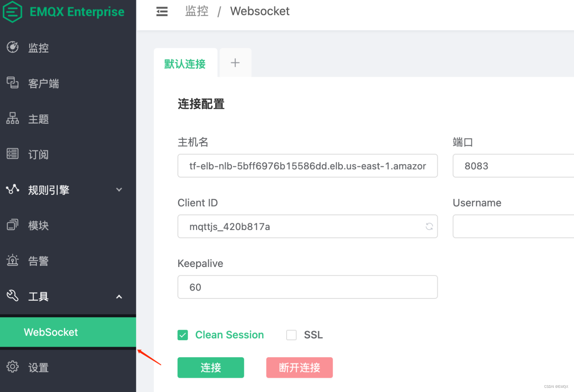Uncheck the Clean Session checkbox
The image size is (574, 392).
tap(183, 335)
